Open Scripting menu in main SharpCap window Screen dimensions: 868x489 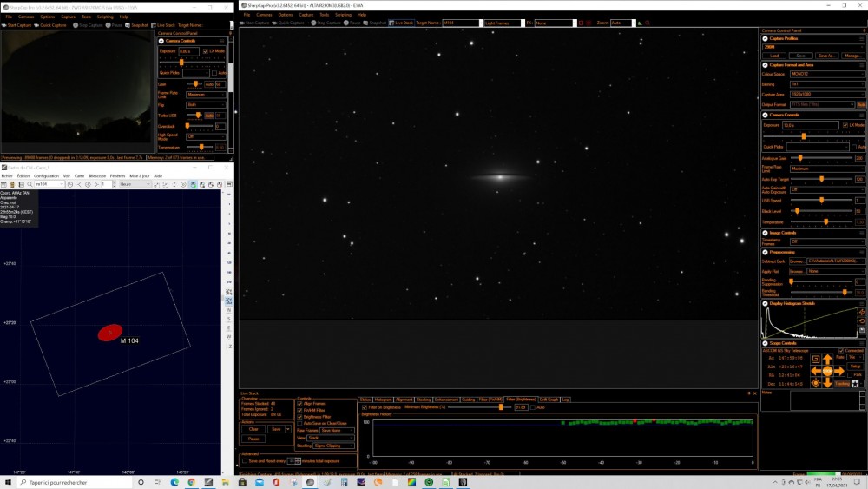coord(343,15)
